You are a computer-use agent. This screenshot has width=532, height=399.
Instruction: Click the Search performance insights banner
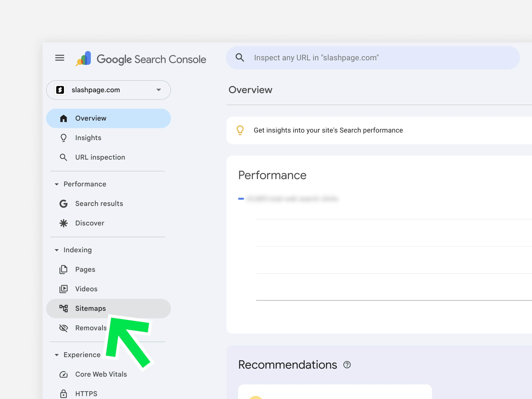(328, 130)
